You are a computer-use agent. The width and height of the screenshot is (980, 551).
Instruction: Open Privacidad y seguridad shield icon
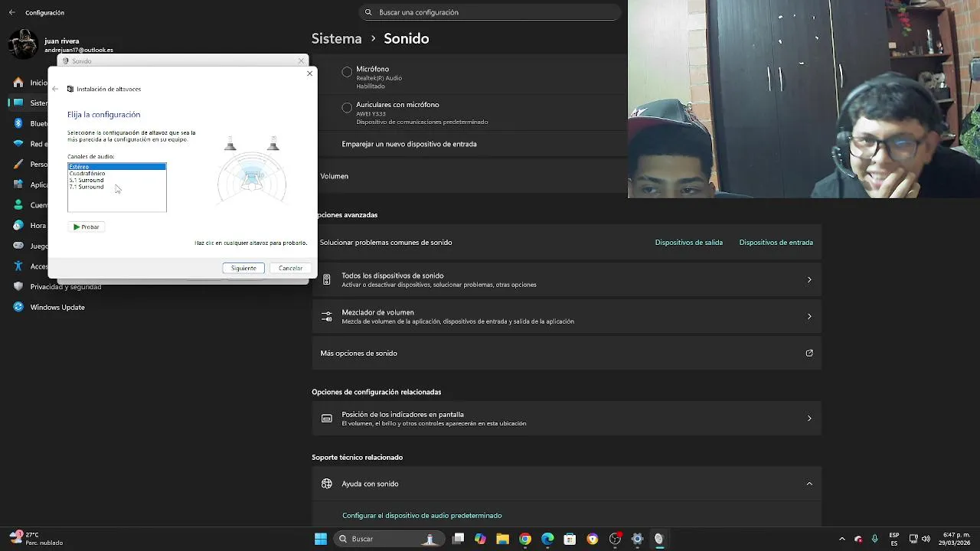click(18, 287)
